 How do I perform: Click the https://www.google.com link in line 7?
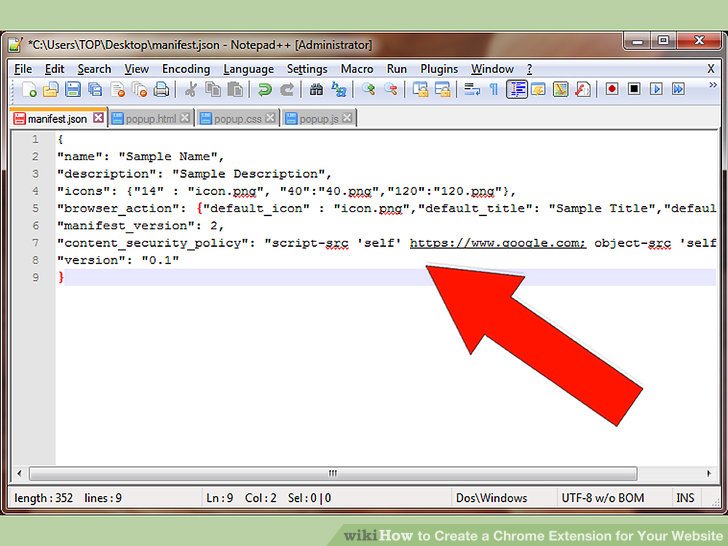498,243
